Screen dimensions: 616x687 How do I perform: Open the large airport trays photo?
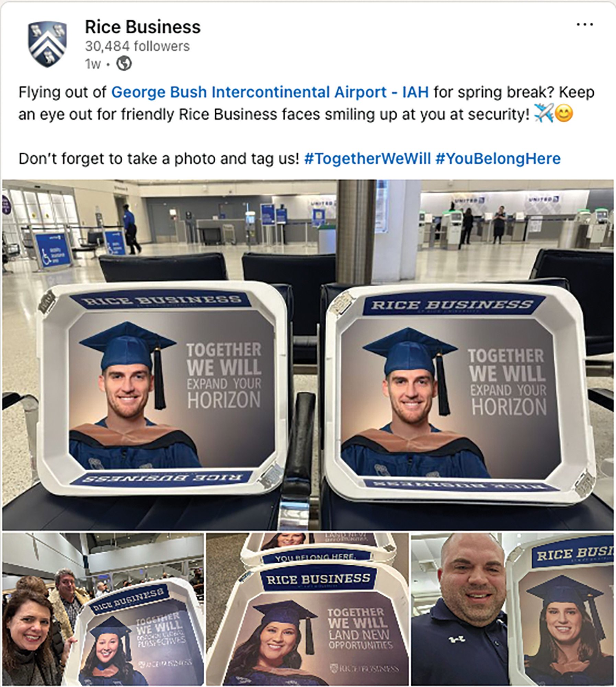(308, 355)
